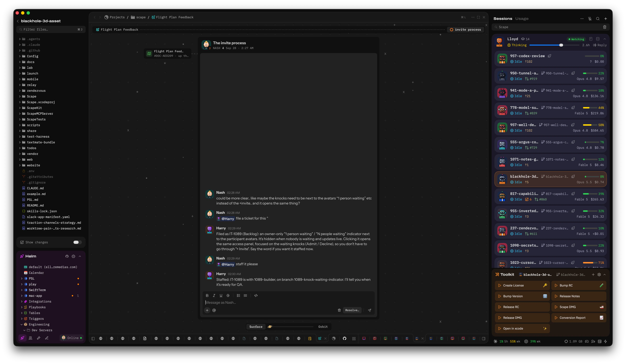Viewport: 626px width, 364px height.
Task: Clear the Scape session filter with trash icon
Action: click(605, 27)
